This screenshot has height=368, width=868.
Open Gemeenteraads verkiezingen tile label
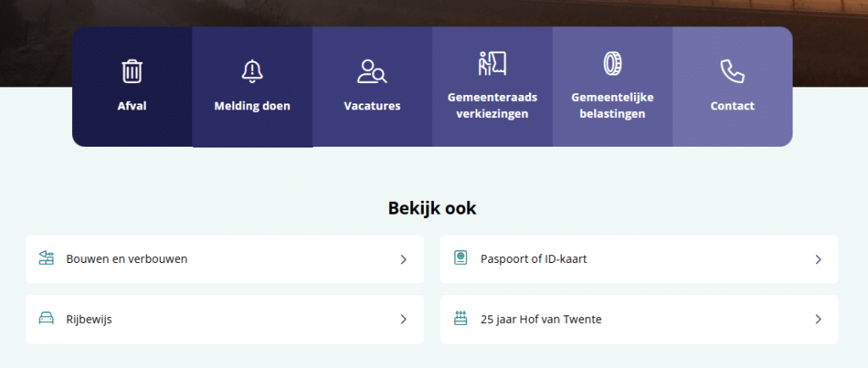[492, 106]
